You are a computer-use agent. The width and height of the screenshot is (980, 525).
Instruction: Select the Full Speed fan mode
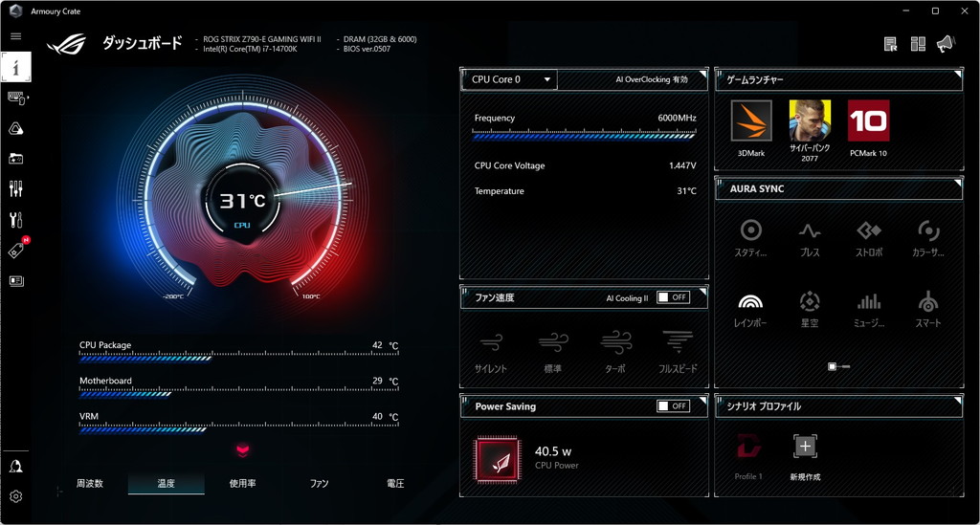[678, 352]
